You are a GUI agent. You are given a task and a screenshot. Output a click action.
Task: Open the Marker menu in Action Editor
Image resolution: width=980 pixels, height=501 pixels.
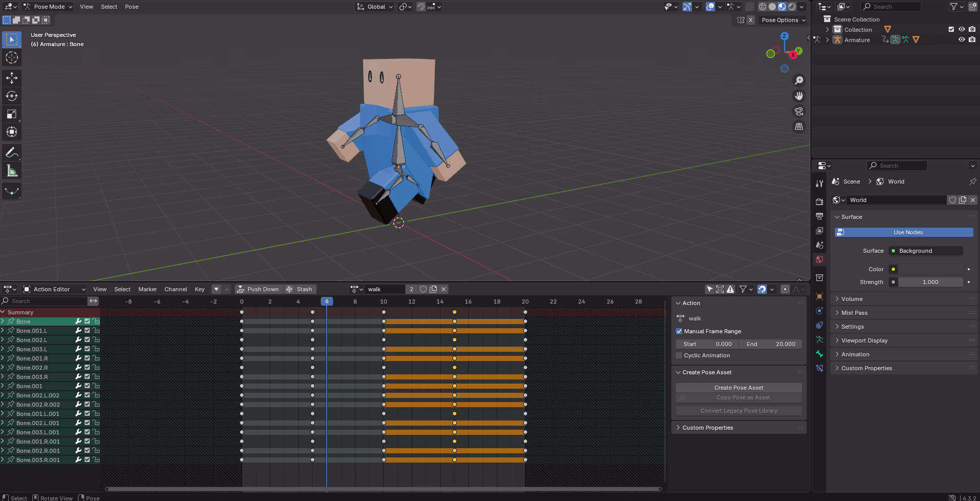[148, 289]
